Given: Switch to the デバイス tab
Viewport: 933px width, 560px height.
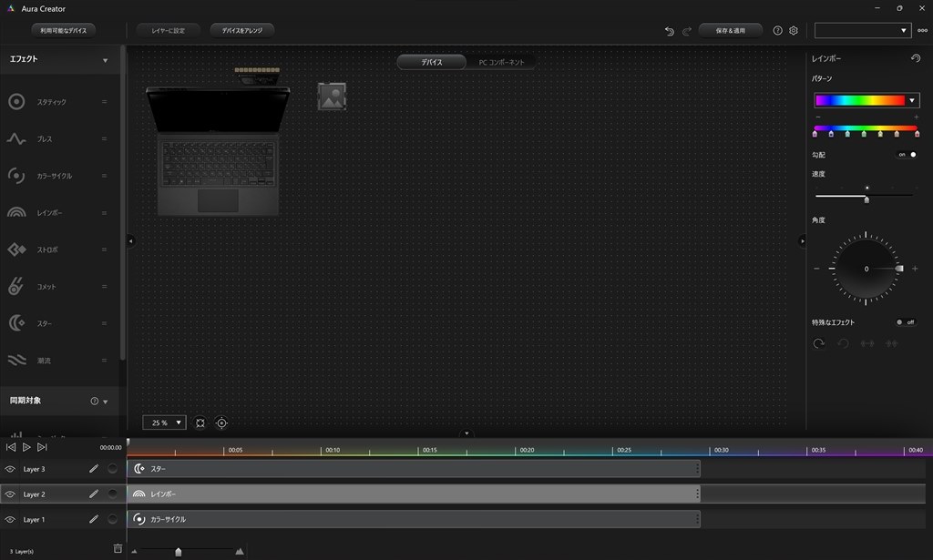Looking at the screenshot, I should point(432,62).
